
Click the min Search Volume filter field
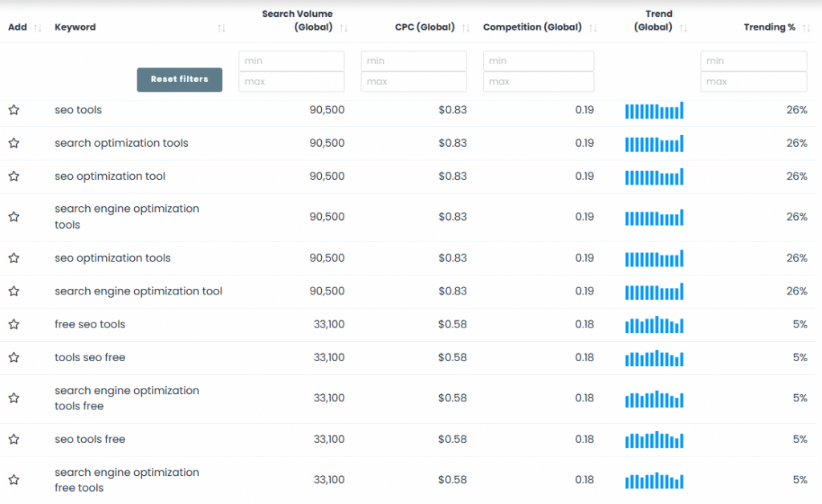[x=291, y=60]
